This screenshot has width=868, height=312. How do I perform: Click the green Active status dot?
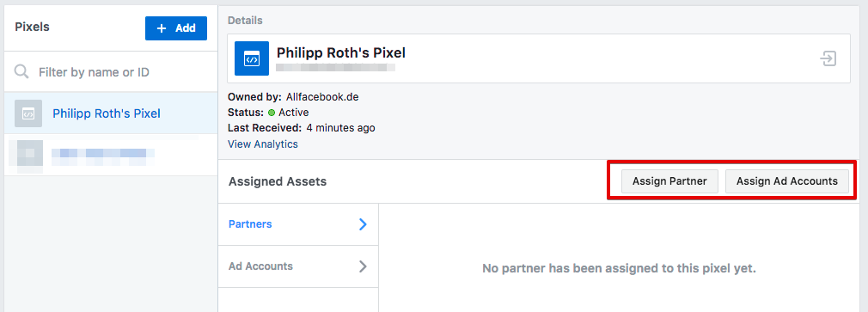(x=272, y=113)
